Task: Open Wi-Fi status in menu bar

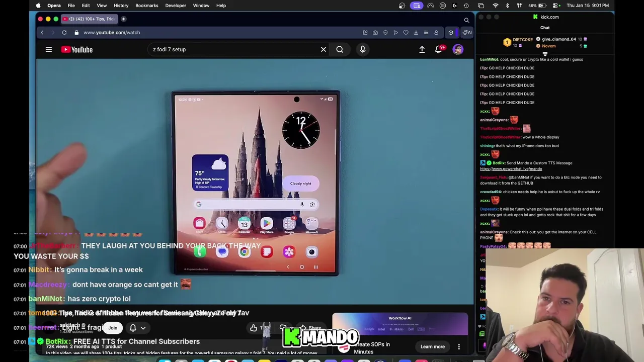Action: point(496,6)
